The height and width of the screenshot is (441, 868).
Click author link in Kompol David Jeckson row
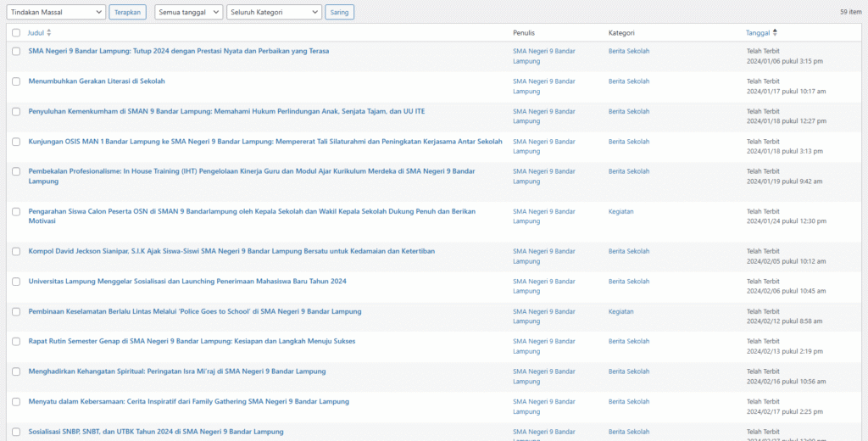[544, 256]
